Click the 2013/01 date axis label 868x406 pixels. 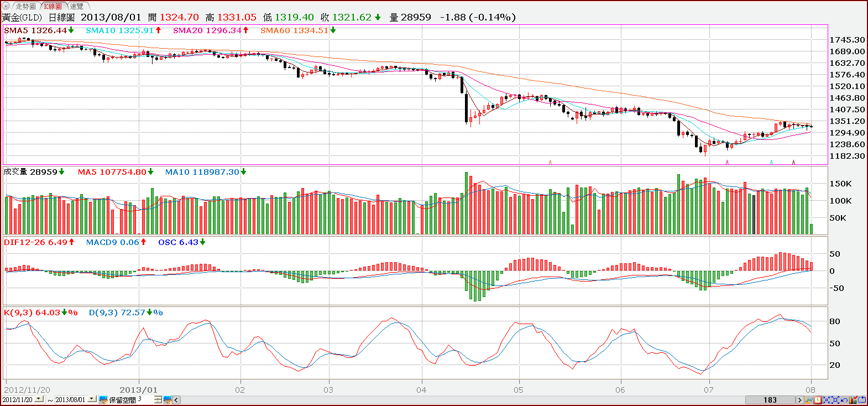tap(138, 390)
